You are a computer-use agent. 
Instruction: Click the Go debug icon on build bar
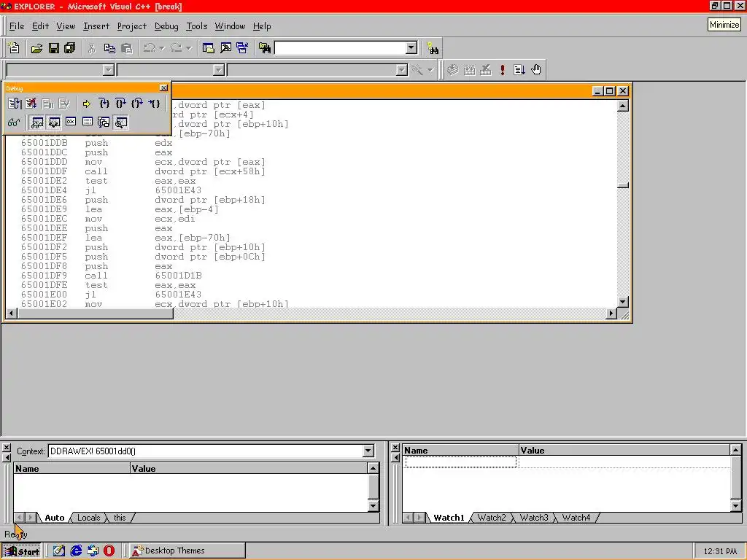(x=519, y=70)
